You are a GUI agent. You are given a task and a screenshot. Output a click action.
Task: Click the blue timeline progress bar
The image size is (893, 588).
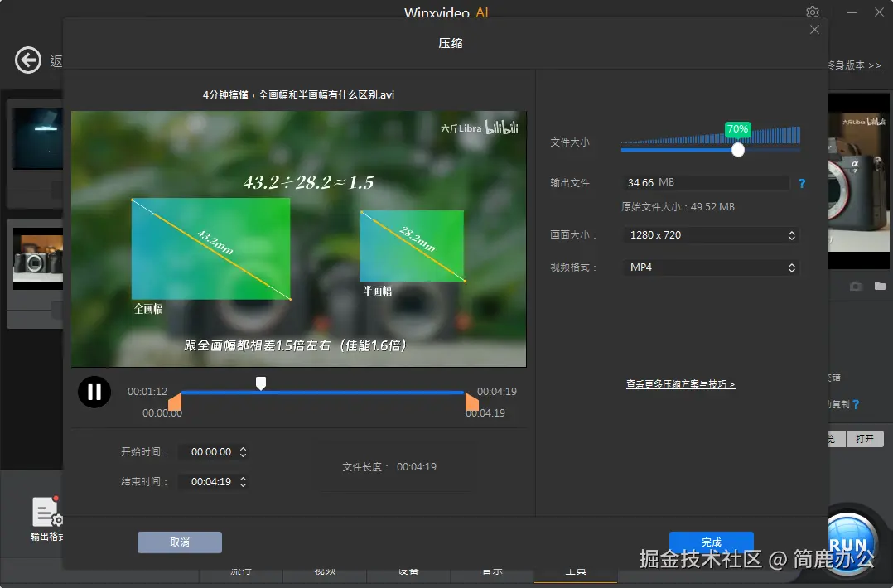(322, 393)
